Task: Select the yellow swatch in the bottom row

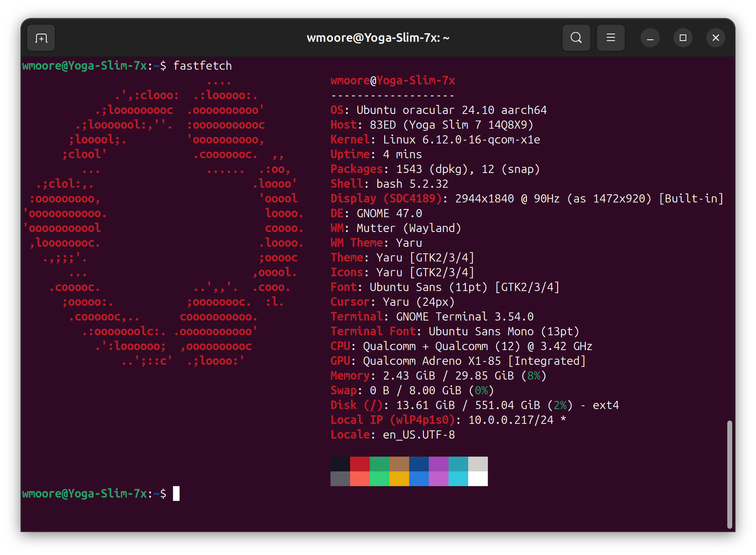Action: (399, 479)
